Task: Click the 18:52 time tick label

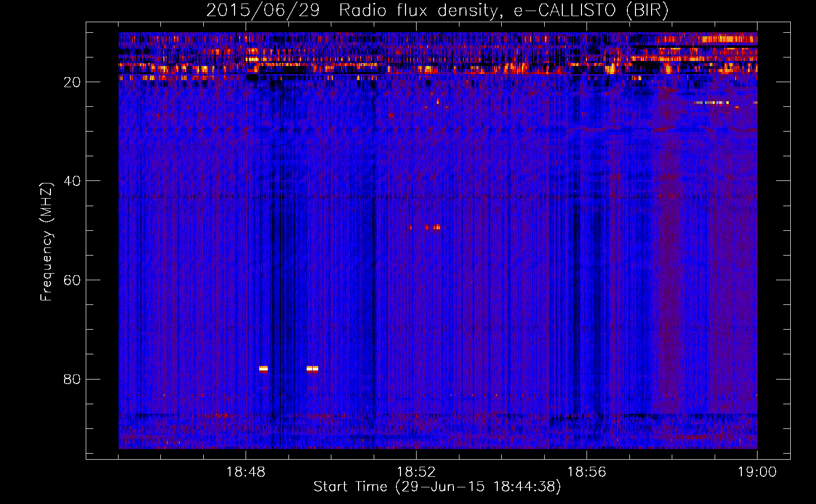Action: pos(416,472)
